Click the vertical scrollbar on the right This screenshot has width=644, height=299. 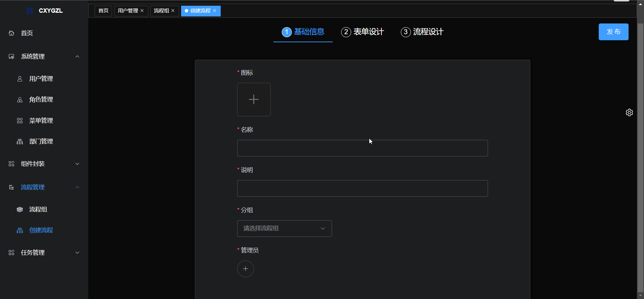(640, 158)
